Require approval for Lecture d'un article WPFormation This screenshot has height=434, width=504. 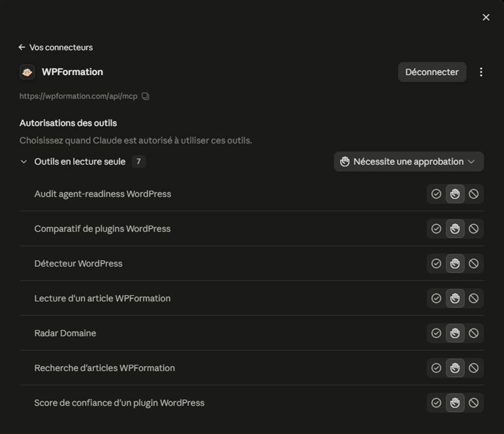[455, 298]
